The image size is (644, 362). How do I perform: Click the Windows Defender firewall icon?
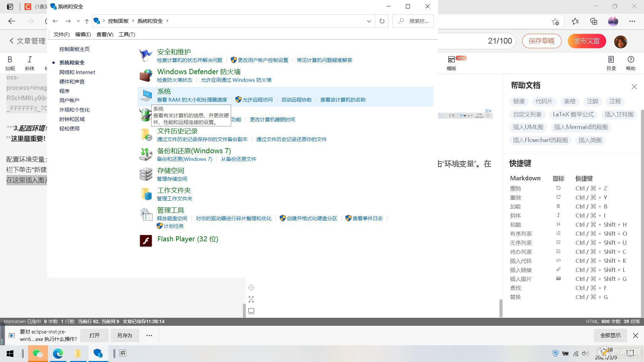pyautogui.click(x=146, y=75)
